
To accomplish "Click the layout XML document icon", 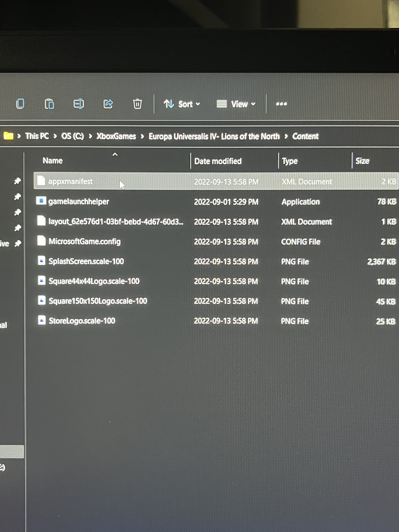I will (x=41, y=220).
